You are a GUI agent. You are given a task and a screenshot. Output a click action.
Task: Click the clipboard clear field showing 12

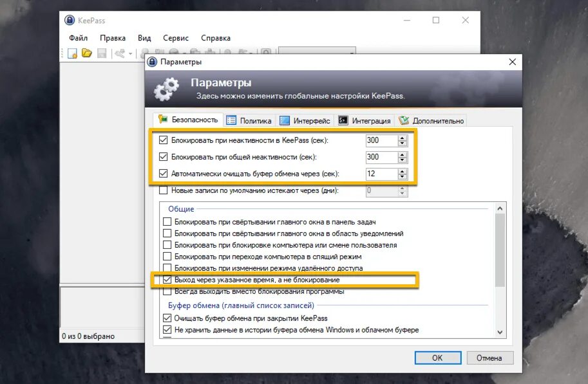point(382,174)
